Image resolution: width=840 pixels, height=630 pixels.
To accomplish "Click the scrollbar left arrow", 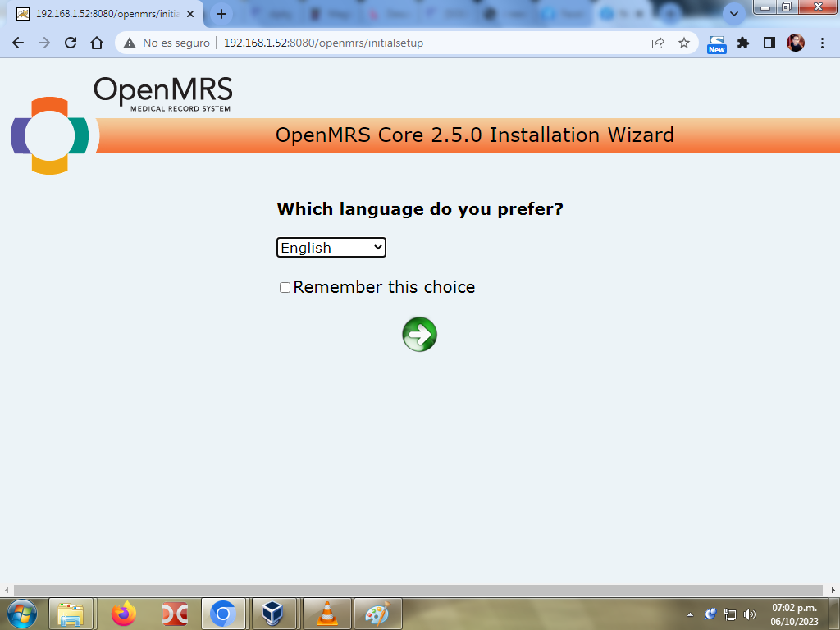I will [x=7, y=590].
